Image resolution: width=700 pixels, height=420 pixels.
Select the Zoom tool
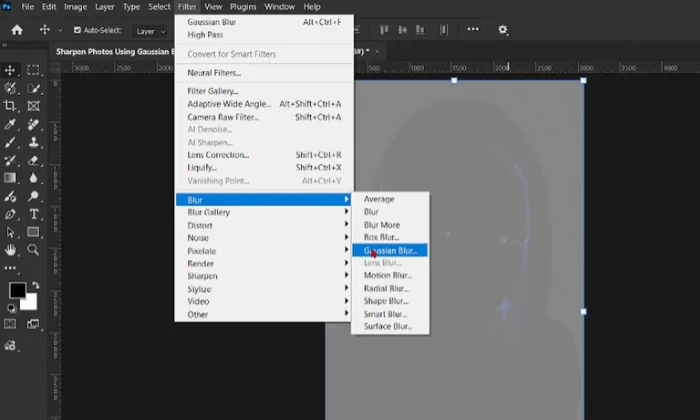[33, 250]
